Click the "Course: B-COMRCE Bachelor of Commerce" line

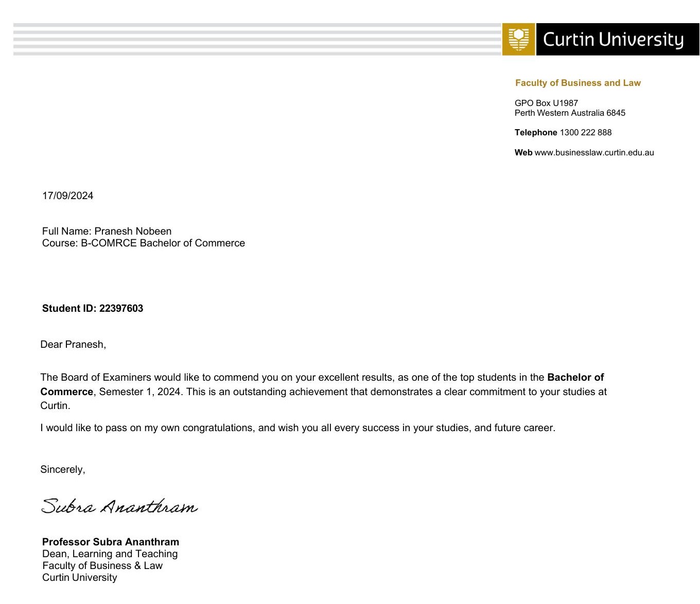click(144, 243)
